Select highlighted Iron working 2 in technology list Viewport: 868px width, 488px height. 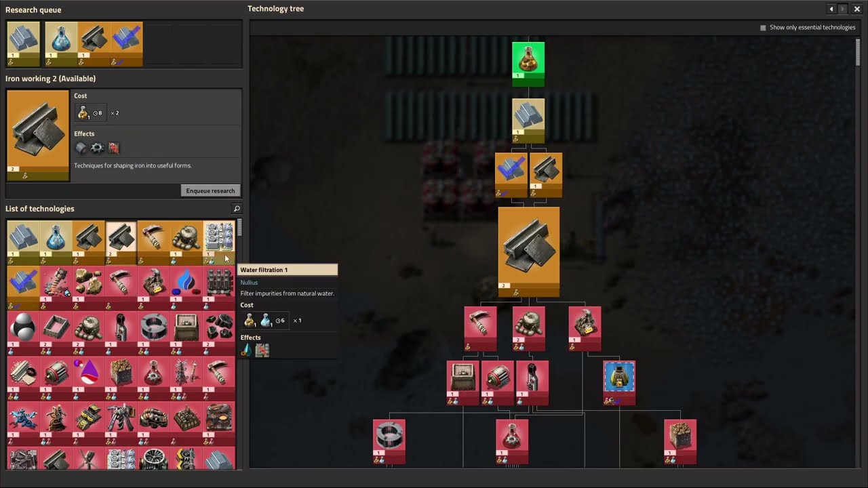pos(121,242)
